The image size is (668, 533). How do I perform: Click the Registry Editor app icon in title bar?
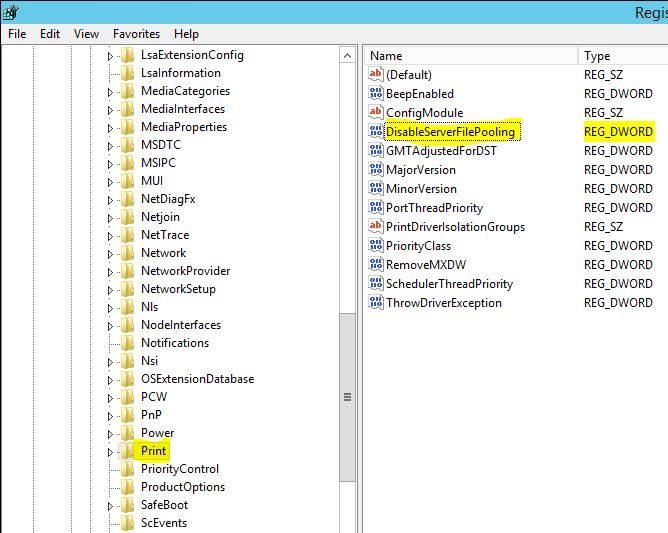[x=10, y=12]
